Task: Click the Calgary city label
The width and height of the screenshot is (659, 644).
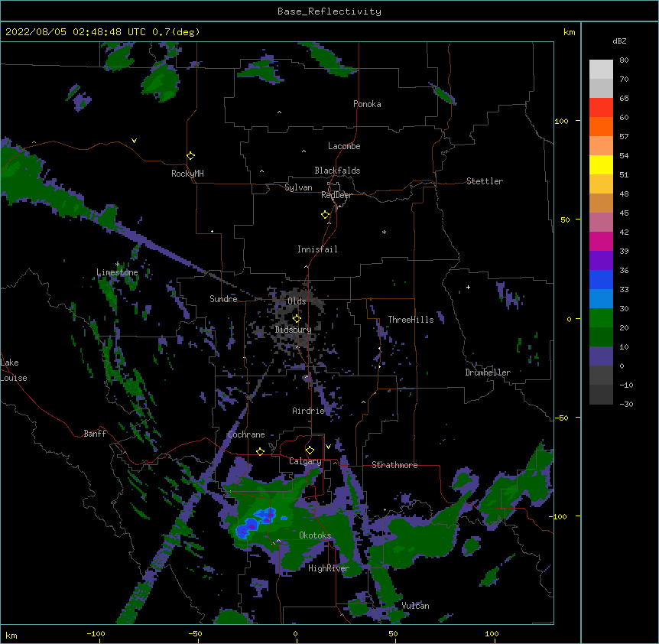Action: (x=305, y=461)
